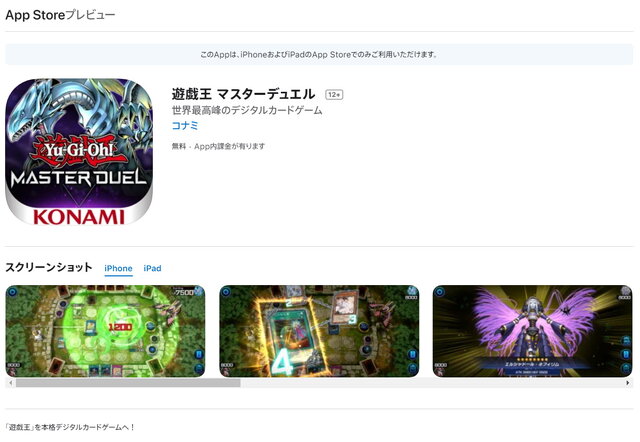The image size is (640, 442).
Task: Click the right arrow of the screenshot scrollbar
Action: (x=628, y=383)
